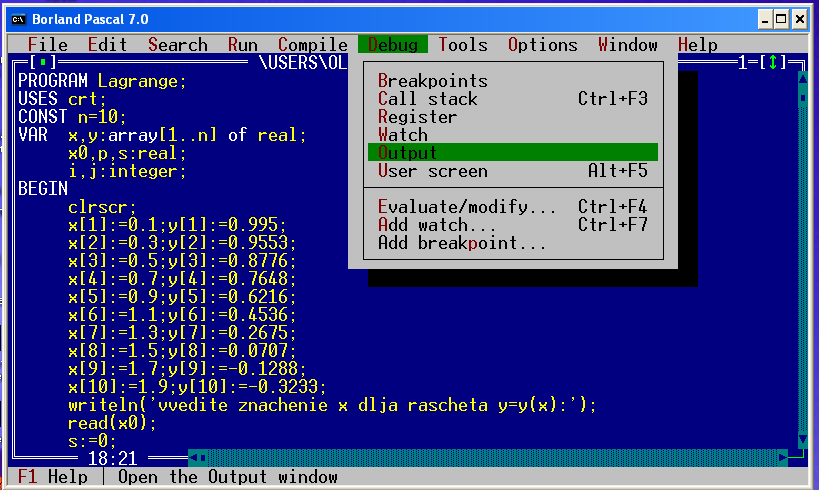The width and height of the screenshot is (820, 494).
Task: Click the 'CONST n=10;' line
Action: 72,117
